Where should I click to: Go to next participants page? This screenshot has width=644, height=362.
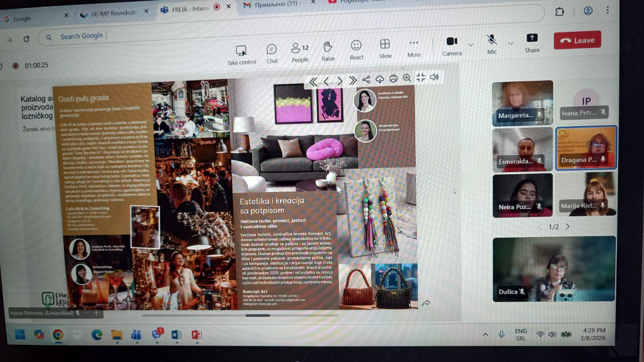(x=568, y=226)
